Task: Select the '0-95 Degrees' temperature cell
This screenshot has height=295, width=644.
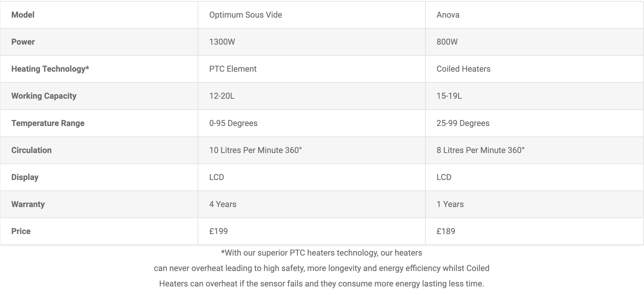Action: click(x=233, y=123)
